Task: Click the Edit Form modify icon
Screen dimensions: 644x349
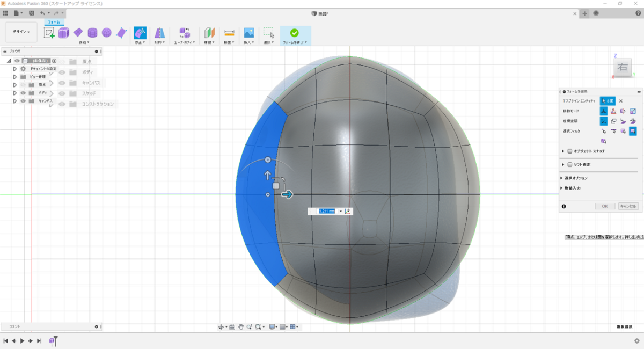Action: (140, 33)
